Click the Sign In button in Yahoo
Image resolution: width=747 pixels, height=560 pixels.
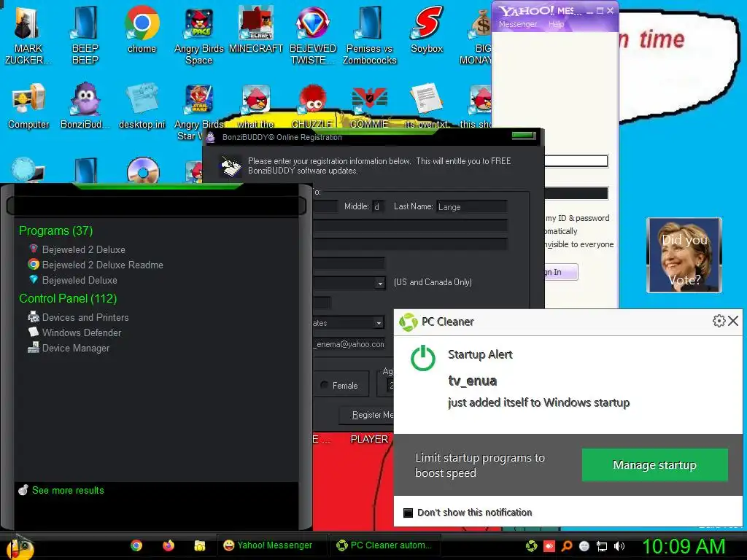tap(561, 272)
